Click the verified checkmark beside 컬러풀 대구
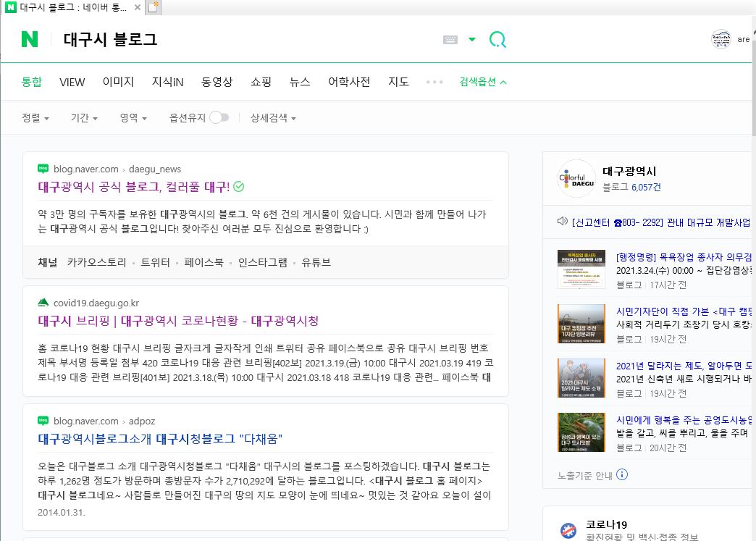This screenshot has height=541, width=756. click(x=239, y=187)
